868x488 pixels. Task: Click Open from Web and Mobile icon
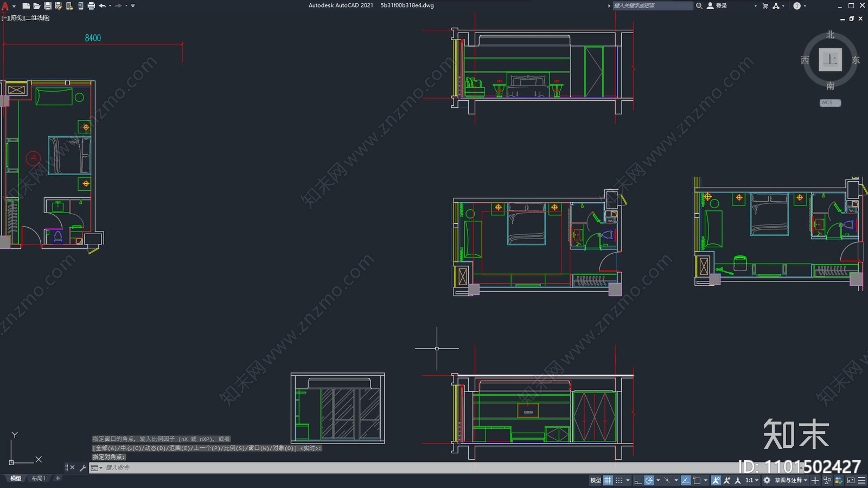coord(69,6)
